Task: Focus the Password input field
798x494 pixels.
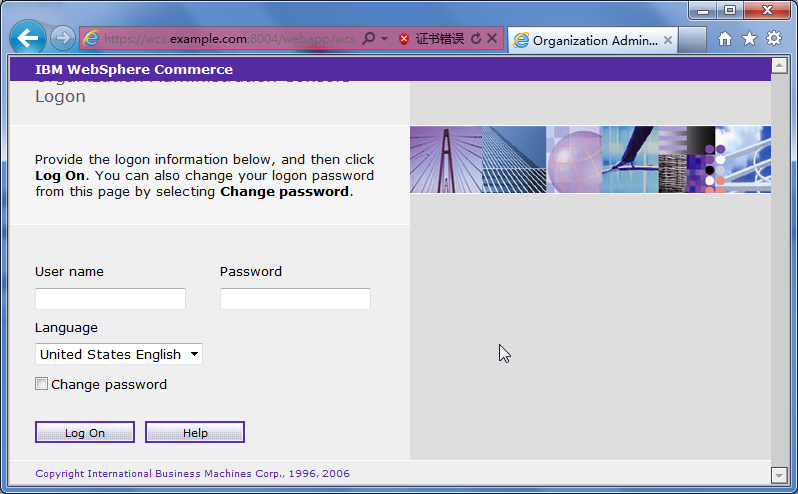Action: pos(295,299)
